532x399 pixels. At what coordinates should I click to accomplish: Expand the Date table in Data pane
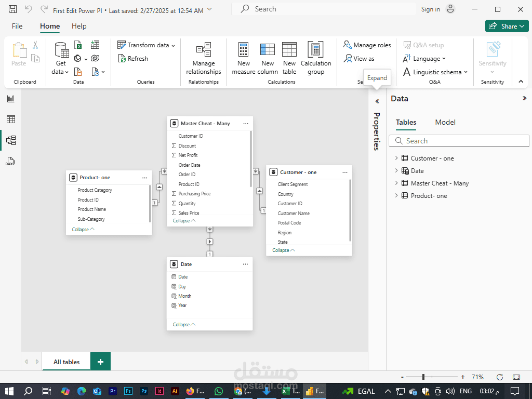click(x=396, y=170)
